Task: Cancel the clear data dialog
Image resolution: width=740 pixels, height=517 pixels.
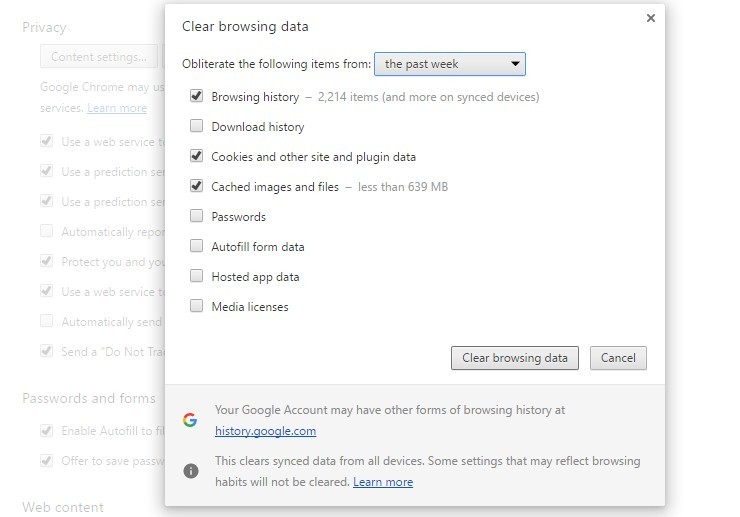Action: click(x=618, y=358)
